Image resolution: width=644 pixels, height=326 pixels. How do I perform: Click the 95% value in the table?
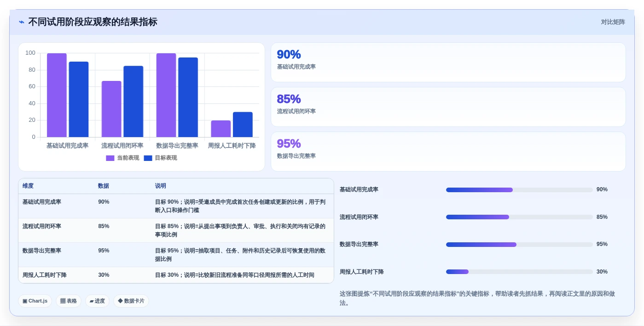(104, 251)
